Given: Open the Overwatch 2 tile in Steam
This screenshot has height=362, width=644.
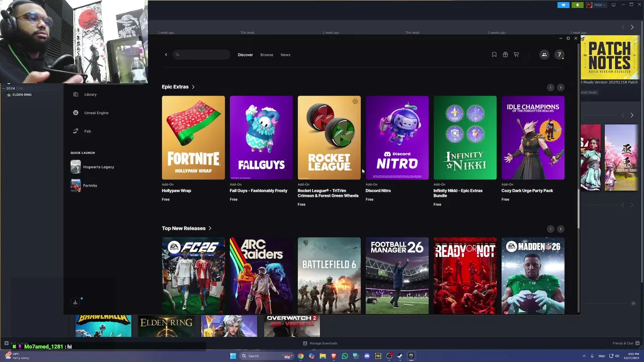Looking at the screenshot, I should pyautogui.click(x=292, y=326).
